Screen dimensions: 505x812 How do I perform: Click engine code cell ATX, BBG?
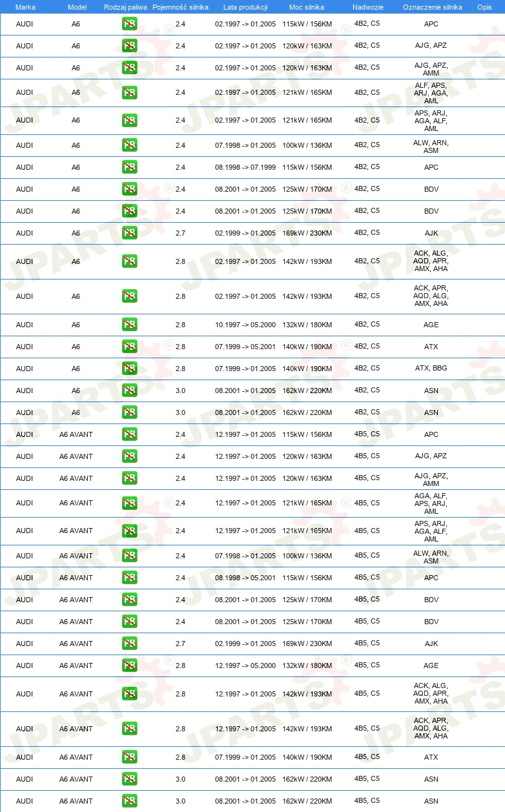[x=431, y=369]
